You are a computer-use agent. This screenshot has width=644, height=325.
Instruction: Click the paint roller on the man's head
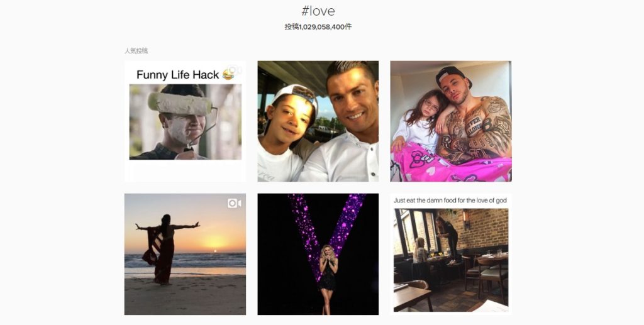(180, 104)
